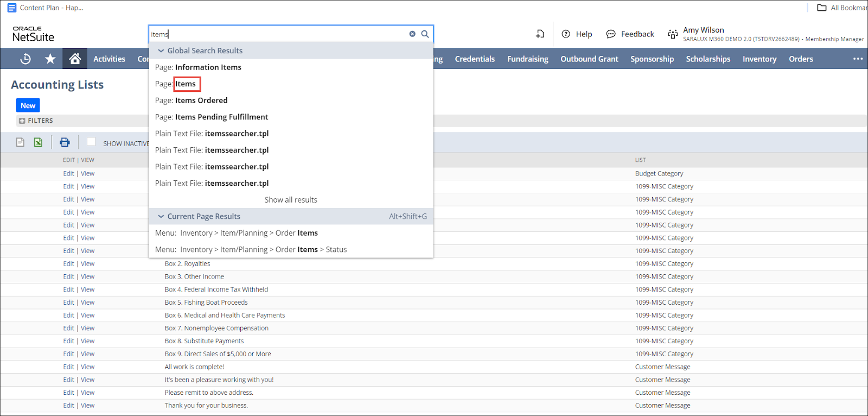Open the more menu ellipsis in the navigation bar

point(858,59)
